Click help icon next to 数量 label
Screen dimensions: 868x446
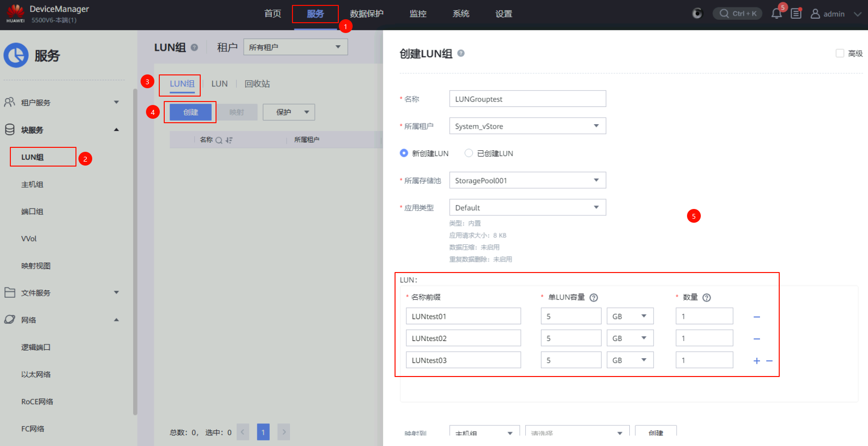pos(706,298)
